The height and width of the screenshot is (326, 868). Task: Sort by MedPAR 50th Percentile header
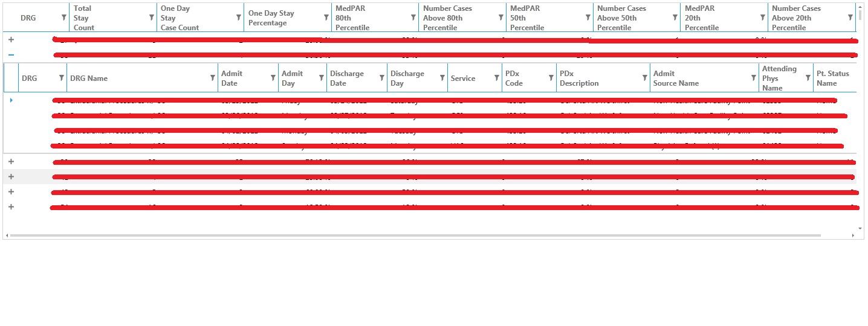click(527, 18)
